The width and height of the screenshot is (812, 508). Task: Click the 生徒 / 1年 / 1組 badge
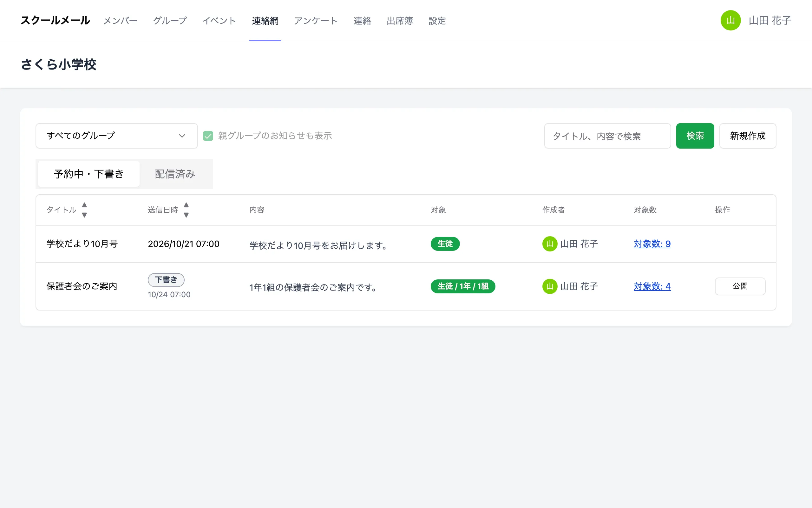click(x=463, y=286)
